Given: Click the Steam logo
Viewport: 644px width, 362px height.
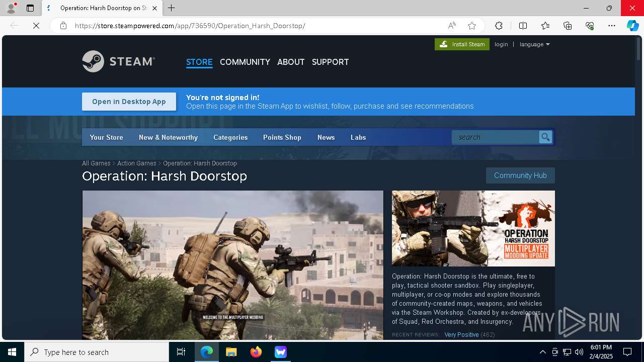Looking at the screenshot, I should coord(119,61).
